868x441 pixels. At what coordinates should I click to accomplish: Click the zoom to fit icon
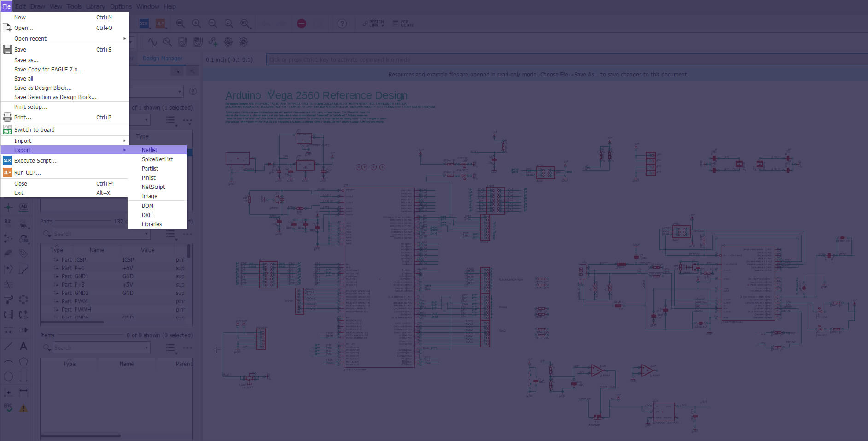[181, 24]
